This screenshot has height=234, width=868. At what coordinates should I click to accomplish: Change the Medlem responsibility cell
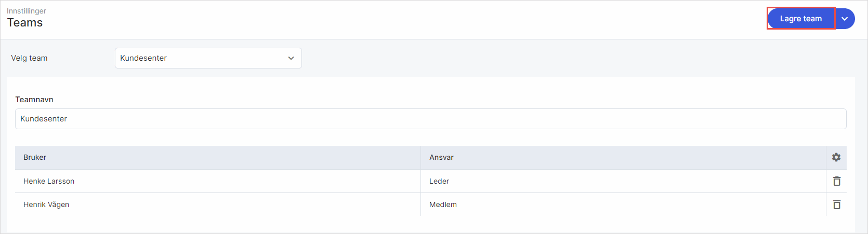(443, 204)
